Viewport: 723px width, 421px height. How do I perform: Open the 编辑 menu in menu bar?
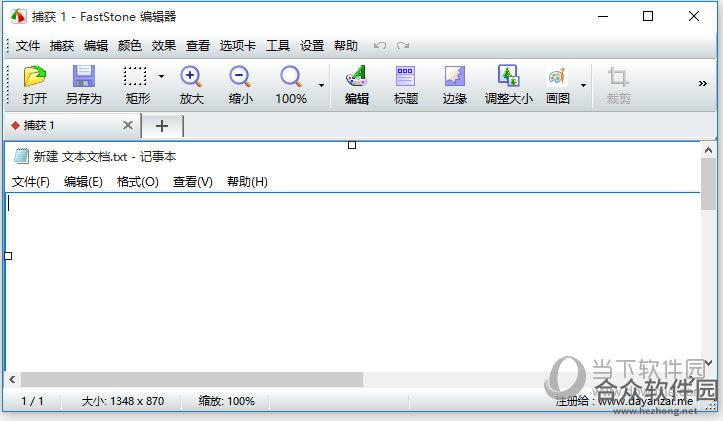pos(96,46)
